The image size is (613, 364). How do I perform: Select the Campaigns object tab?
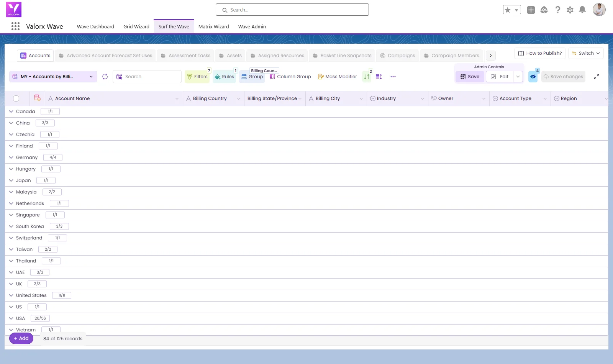point(397,56)
